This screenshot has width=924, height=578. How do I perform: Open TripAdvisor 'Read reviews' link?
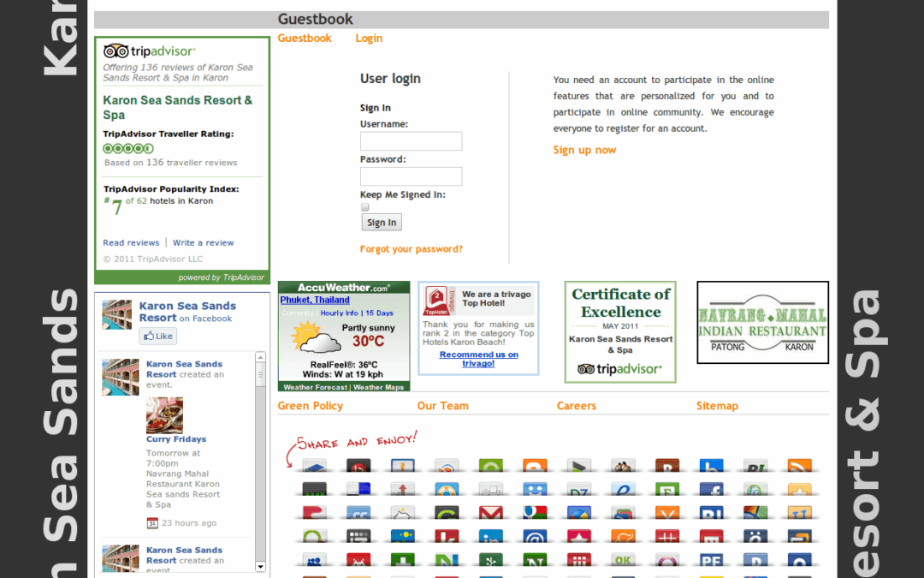tap(131, 242)
